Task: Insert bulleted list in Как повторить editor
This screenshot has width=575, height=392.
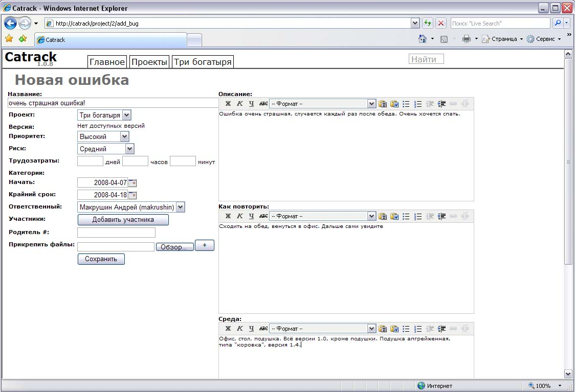Action: tap(406, 216)
